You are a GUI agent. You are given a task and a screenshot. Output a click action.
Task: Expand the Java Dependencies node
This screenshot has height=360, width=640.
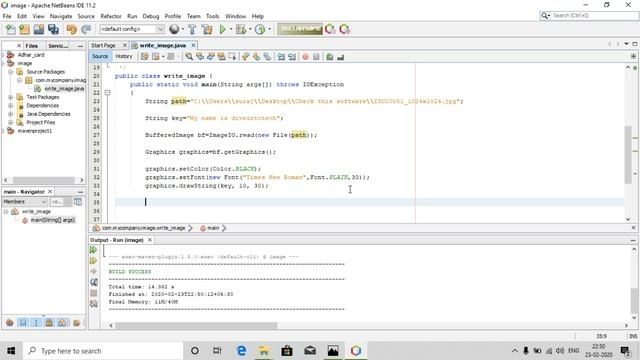tap(11, 114)
